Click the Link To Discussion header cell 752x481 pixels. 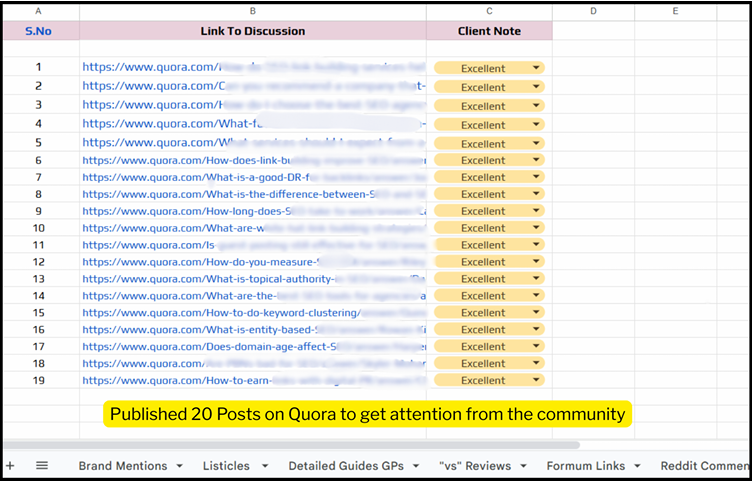coord(253,31)
